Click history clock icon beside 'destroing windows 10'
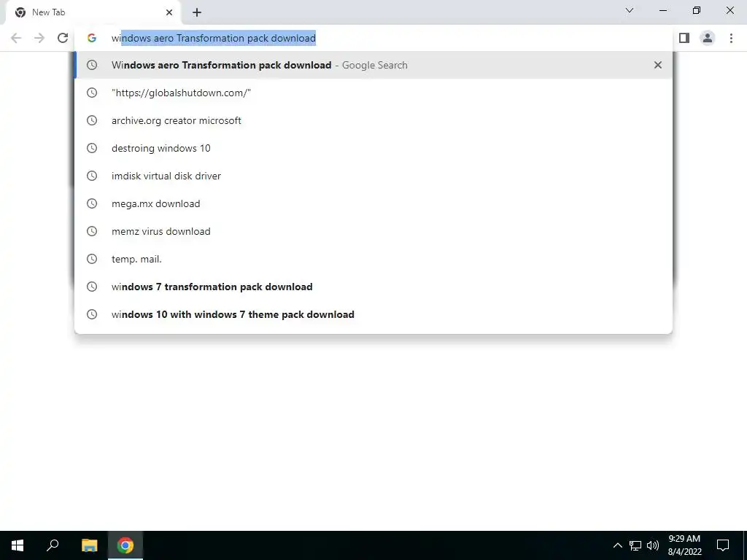 coord(92,148)
